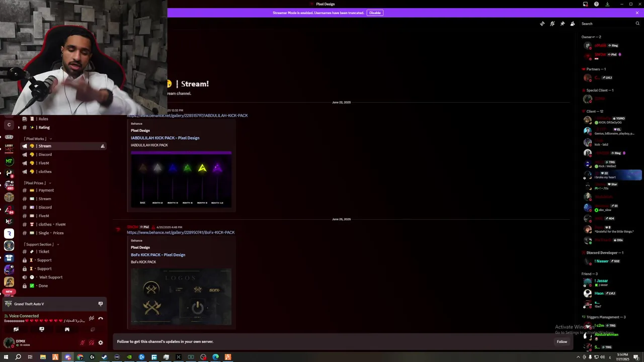
Task: Open the Rules channel
Action: click(63, 119)
